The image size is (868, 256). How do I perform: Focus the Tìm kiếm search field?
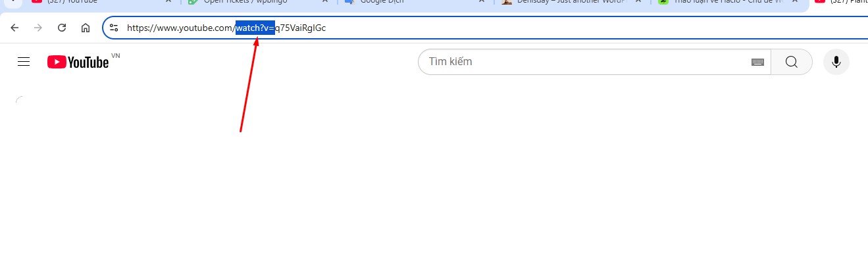[586, 62]
